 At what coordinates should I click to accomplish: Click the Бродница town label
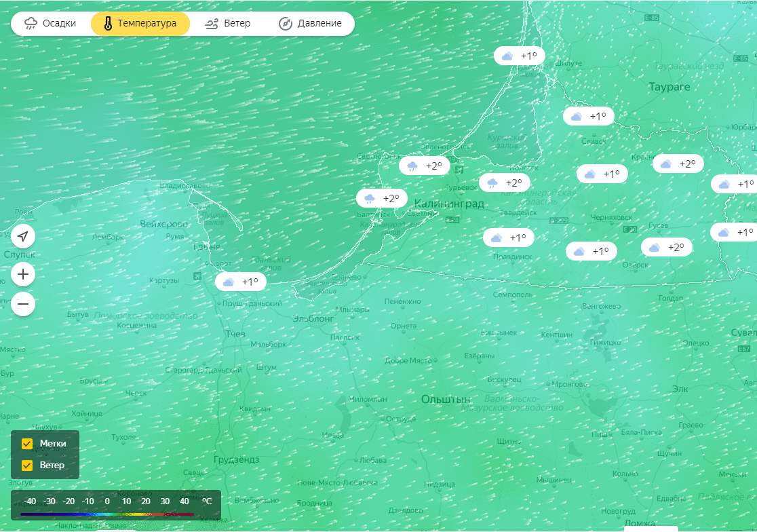314,503
